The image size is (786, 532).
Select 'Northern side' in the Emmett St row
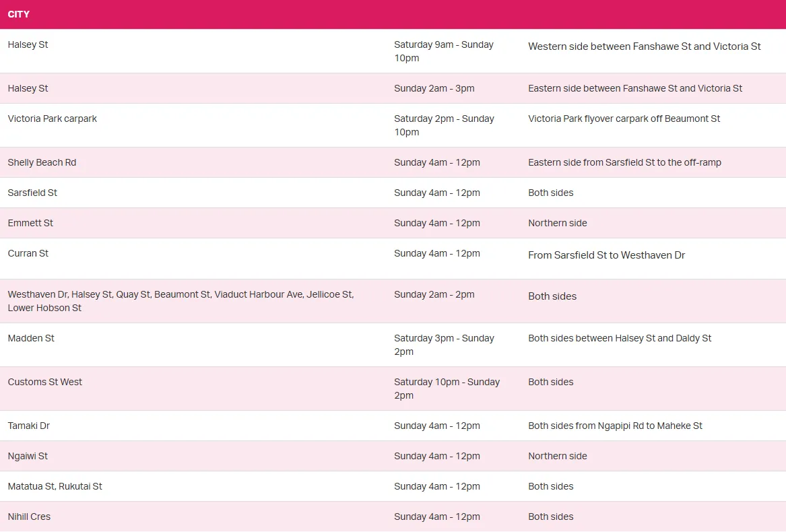tap(558, 223)
